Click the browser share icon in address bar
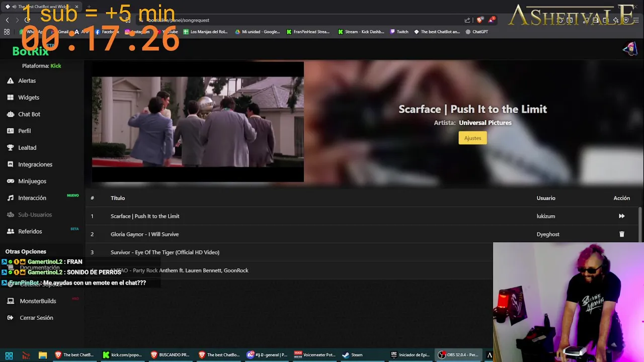 click(467, 20)
